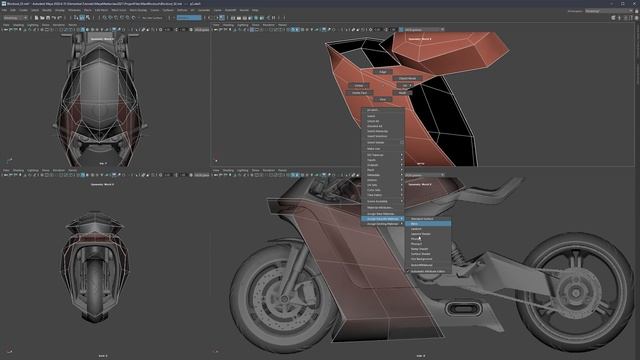Screen dimensions: 640x360
Task: Expand Assign Existing Material submenu
Action: pyautogui.click(x=383, y=224)
